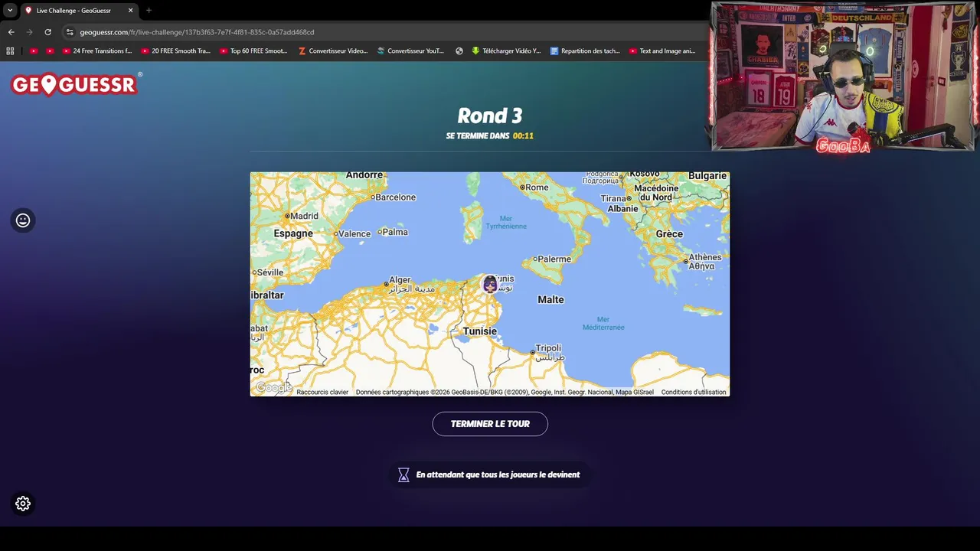
Task: Expand the tab search dropdown arrow
Action: coord(10,11)
